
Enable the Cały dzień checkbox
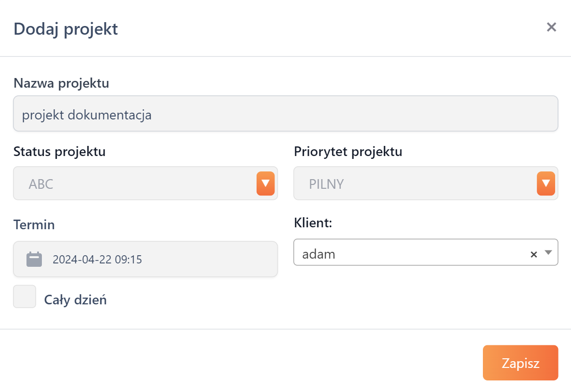(x=25, y=297)
